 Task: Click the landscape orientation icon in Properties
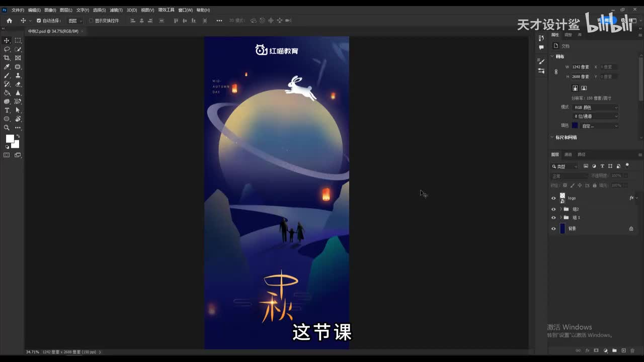pos(584,88)
